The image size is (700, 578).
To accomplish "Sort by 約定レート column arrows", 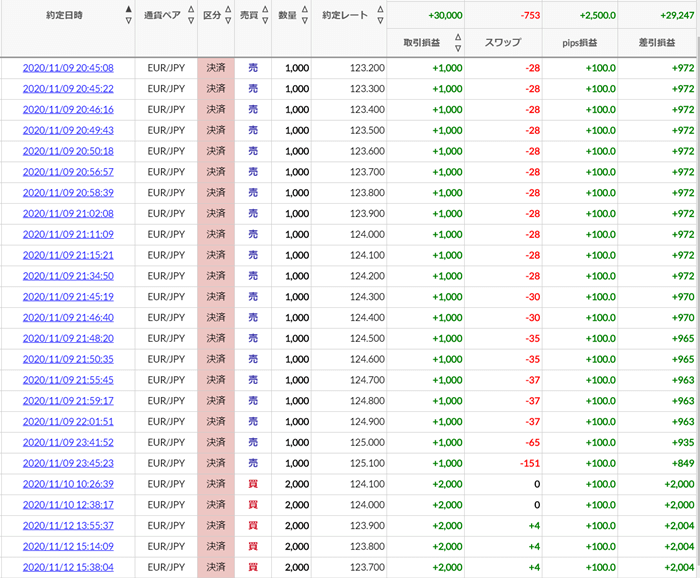I will coord(380,15).
